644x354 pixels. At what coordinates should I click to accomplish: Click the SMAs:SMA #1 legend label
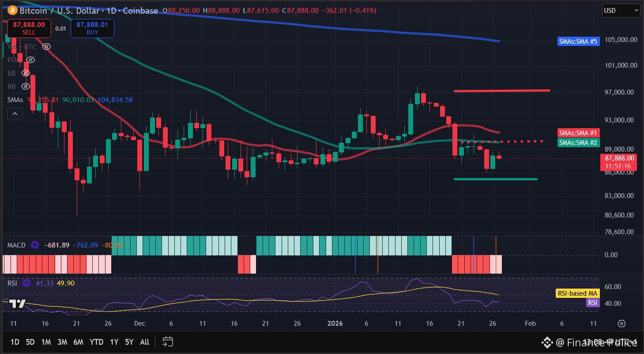578,133
